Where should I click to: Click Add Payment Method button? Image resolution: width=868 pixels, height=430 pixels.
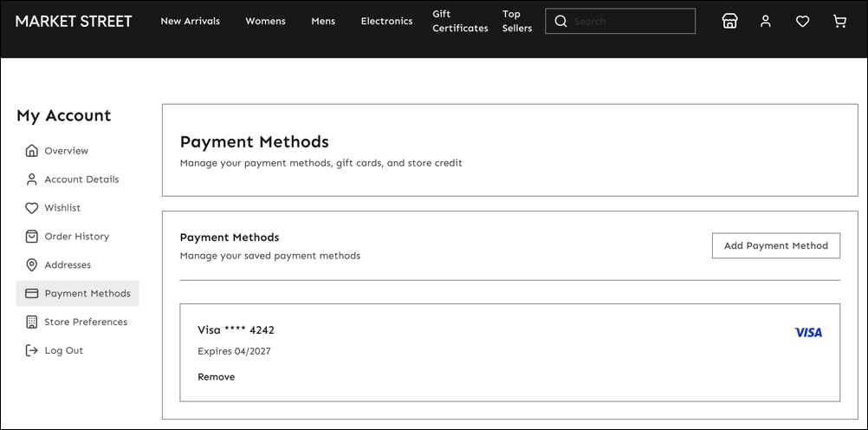(x=775, y=245)
